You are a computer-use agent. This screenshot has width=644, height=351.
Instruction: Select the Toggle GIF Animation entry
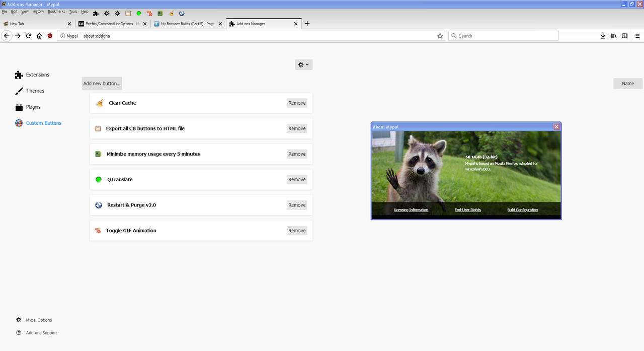pyautogui.click(x=201, y=231)
